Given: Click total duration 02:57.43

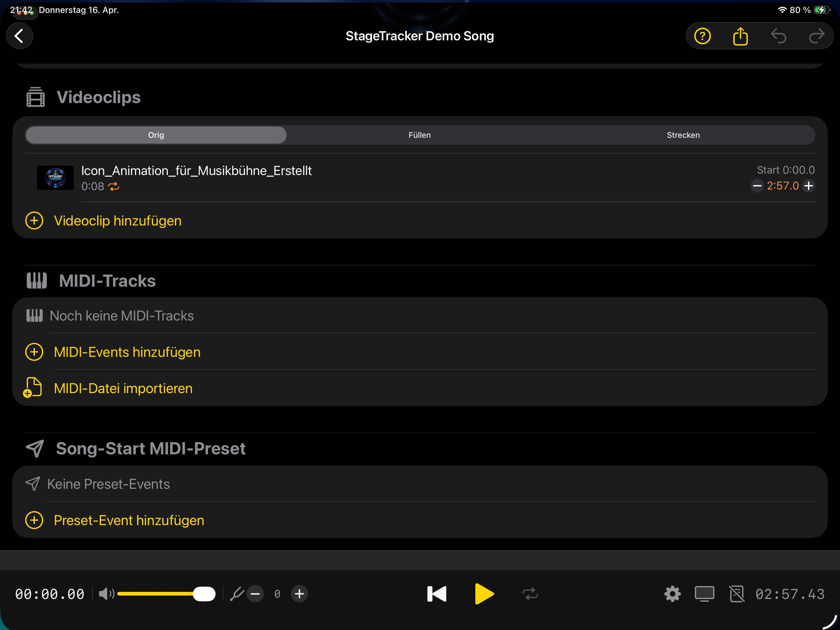Looking at the screenshot, I should 790,594.
